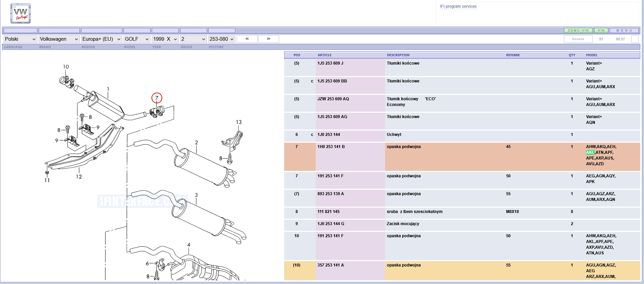Click the QTY column header
This screenshot has width=644, height=284.
coord(572,55)
